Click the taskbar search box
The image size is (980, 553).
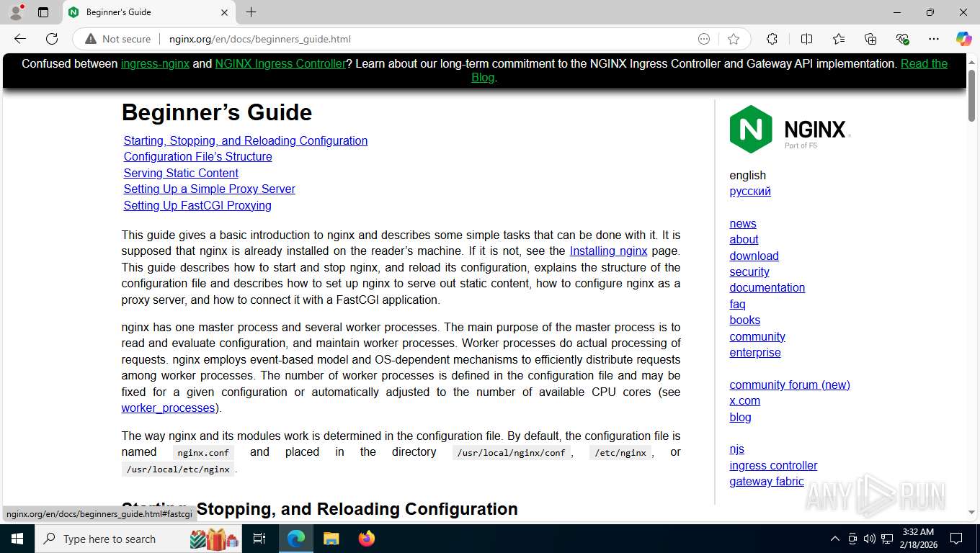139,539
